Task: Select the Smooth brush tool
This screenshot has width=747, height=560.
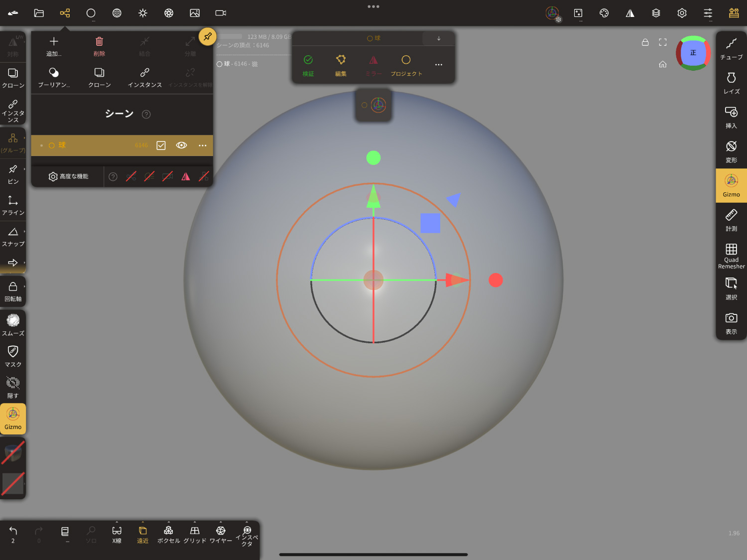Action: coord(13,324)
